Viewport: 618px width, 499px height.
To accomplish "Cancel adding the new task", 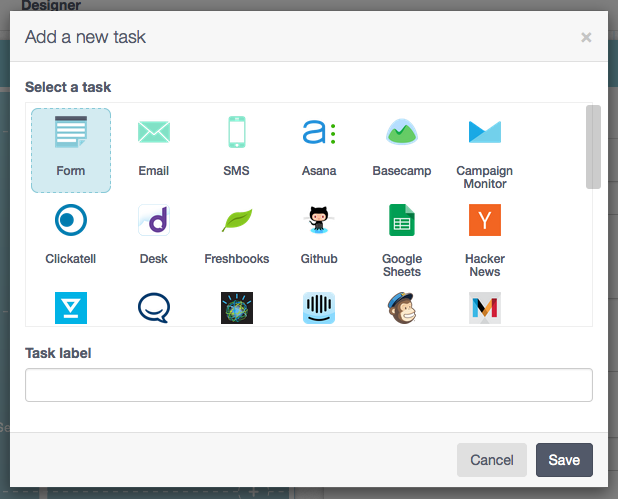I will pos(492,460).
